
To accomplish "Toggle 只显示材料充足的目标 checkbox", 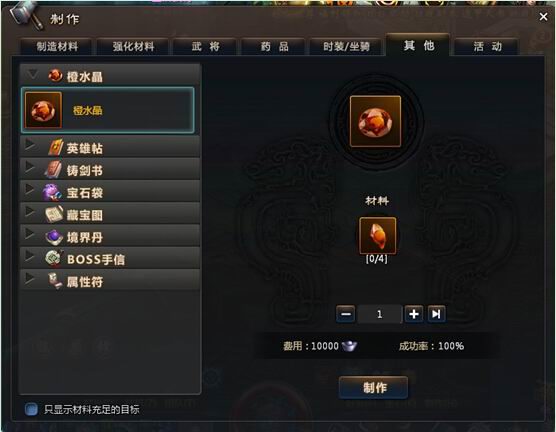I will point(31,409).
